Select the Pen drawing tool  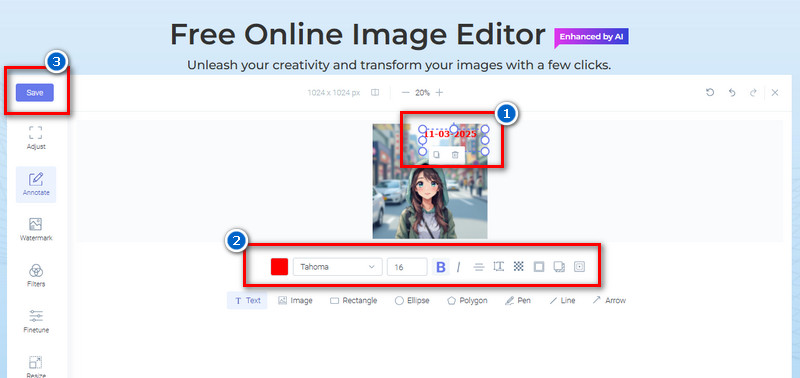[x=517, y=300]
